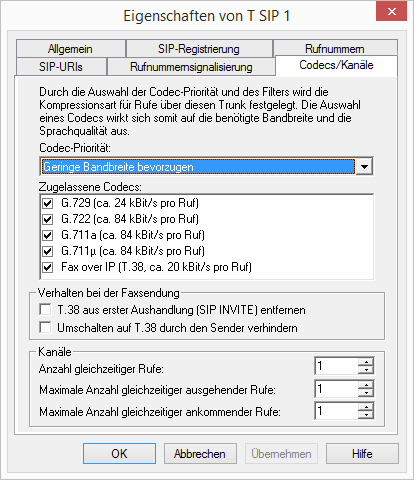Increase maximum simultaneous incoming calls

point(366,407)
